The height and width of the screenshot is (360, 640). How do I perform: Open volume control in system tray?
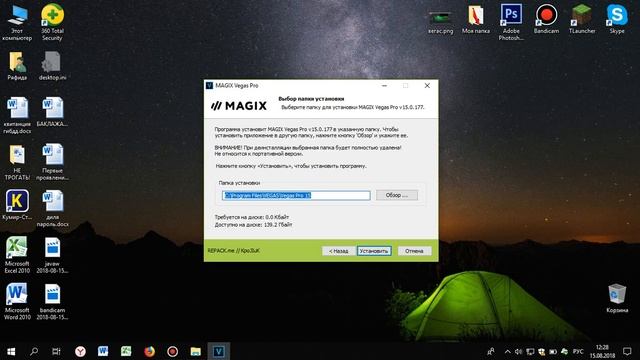pos(518,351)
